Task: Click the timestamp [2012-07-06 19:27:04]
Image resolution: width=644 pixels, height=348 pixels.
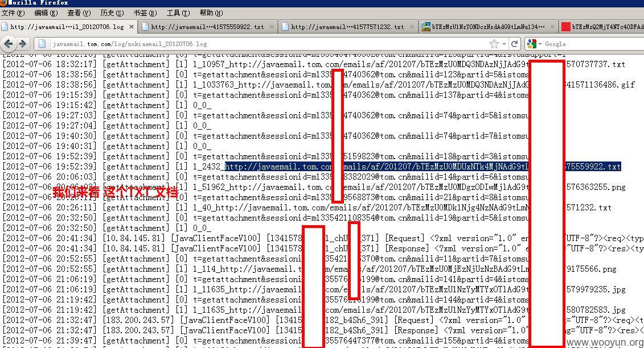Action: pos(50,126)
